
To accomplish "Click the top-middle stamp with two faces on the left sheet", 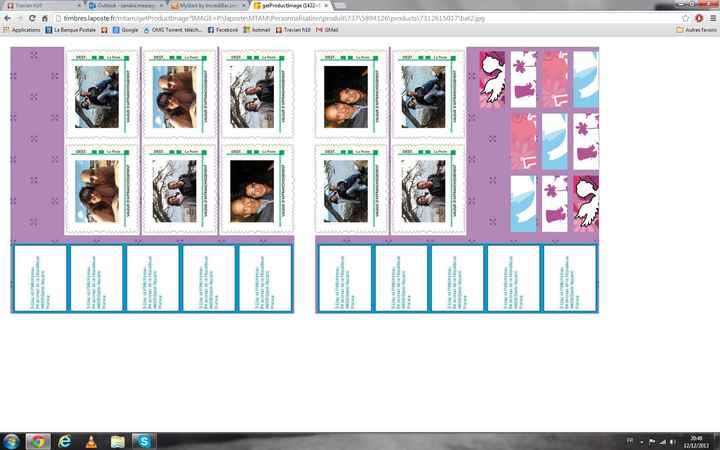I will 180,94.
